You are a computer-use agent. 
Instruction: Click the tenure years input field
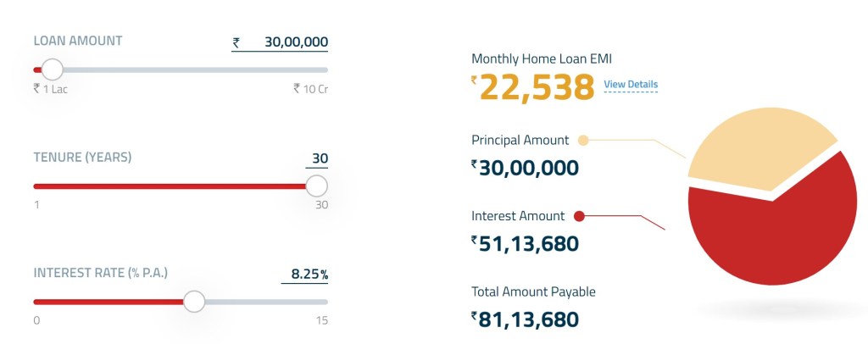click(320, 158)
